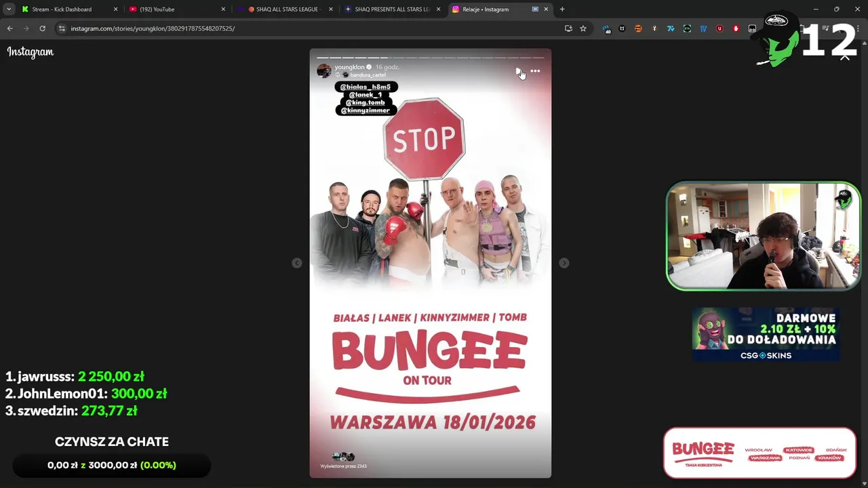The image size is (868, 488).
Task: Close the Kick Dashboard tab
Action: pos(115,9)
